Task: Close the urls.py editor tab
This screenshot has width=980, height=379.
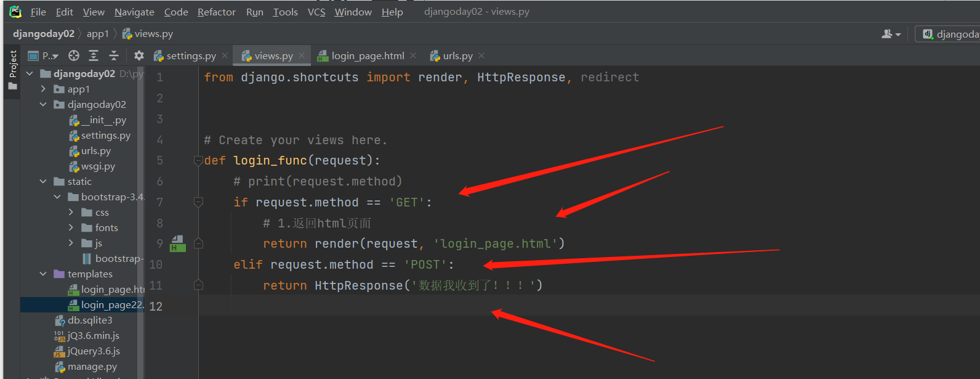Action: (x=481, y=55)
